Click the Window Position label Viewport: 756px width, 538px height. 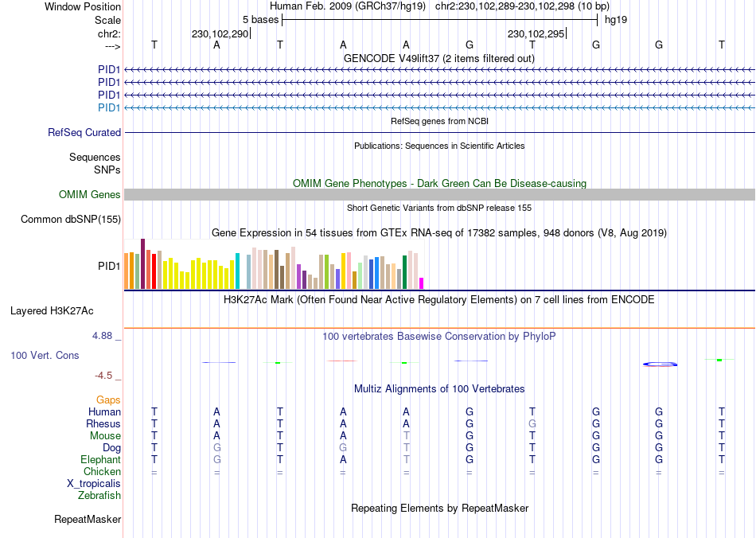click(x=83, y=6)
